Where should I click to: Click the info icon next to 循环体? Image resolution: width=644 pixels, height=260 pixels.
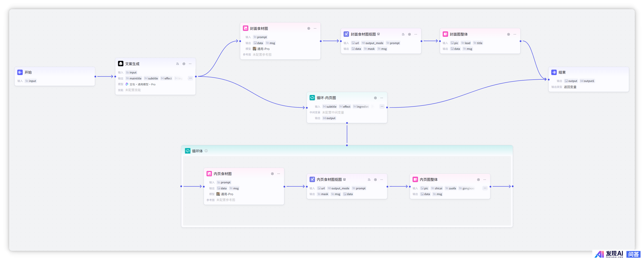[206, 151]
